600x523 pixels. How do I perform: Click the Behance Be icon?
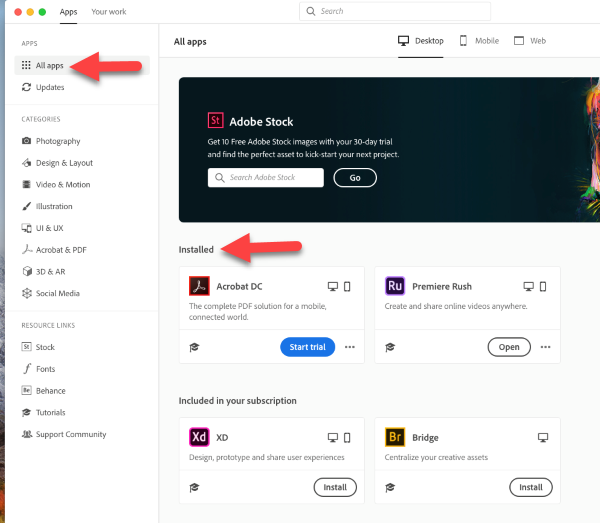pos(26,390)
